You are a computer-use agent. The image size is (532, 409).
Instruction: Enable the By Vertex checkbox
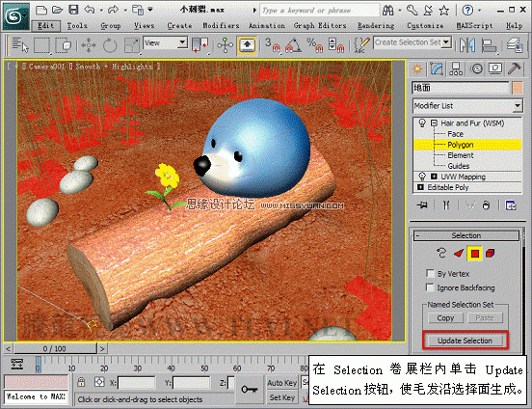pos(430,273)
